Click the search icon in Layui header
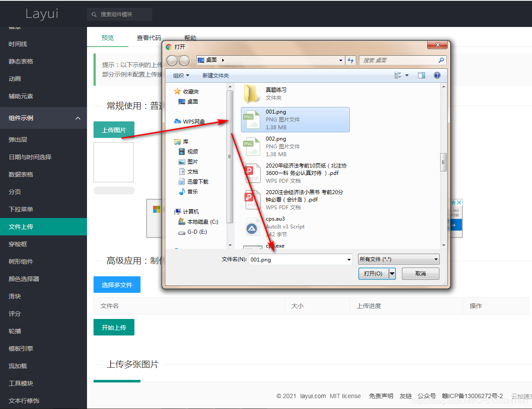This screenshot has width=532, height=409. [94, 14]
